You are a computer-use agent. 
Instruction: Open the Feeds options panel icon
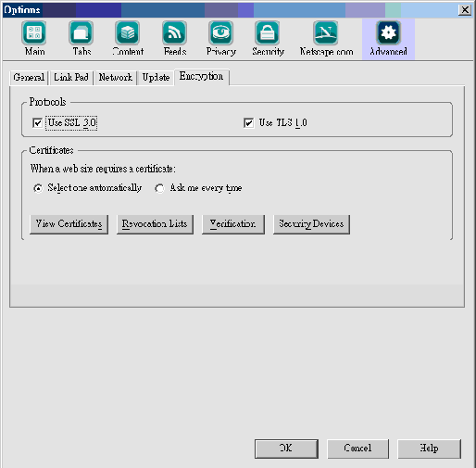[x=174, y=32]
